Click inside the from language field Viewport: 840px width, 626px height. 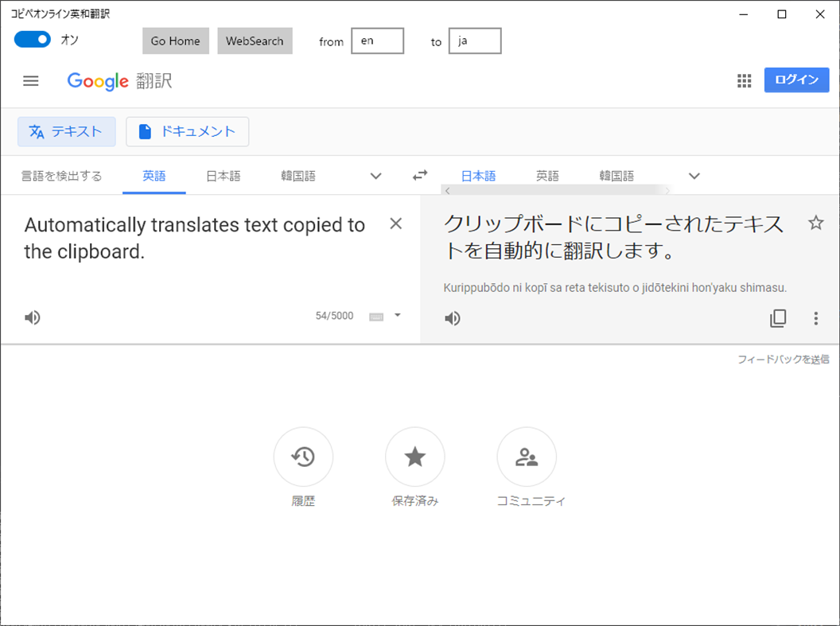[377, 41]
